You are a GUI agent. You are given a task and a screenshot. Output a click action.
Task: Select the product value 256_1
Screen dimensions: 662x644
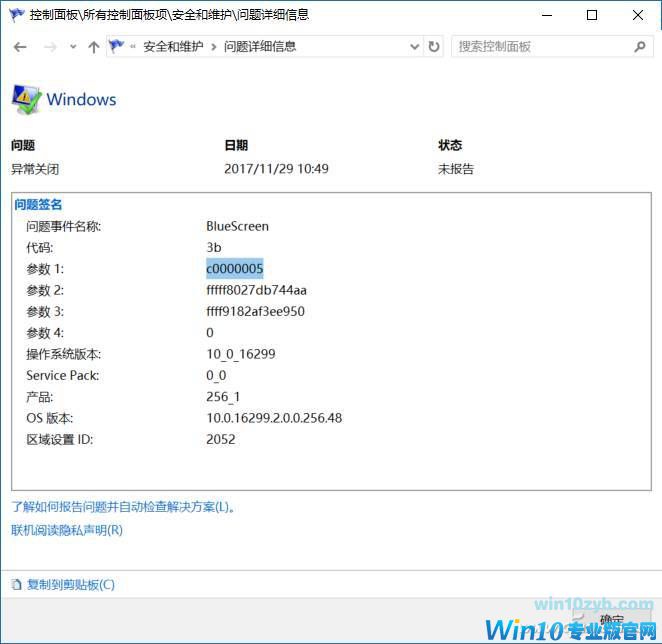pyautogui.click(x=223, y=397)
